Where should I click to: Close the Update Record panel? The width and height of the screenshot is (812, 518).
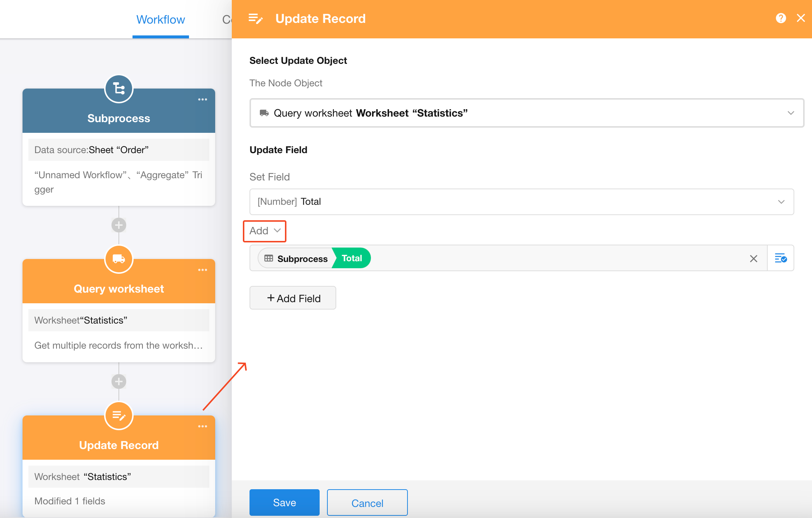point(801,18)
